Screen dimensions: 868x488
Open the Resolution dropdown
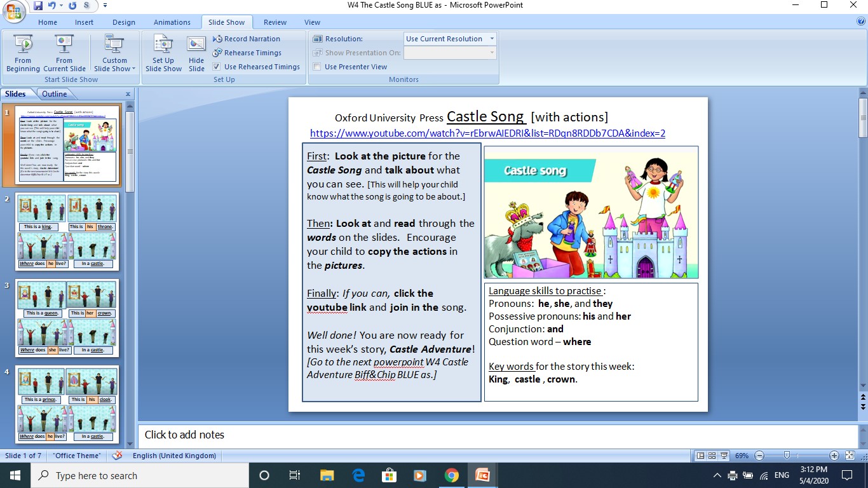(x=450, y=39)
